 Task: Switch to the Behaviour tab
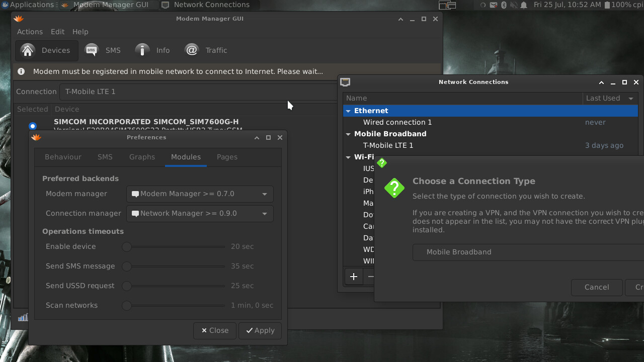tap(63, 157)
